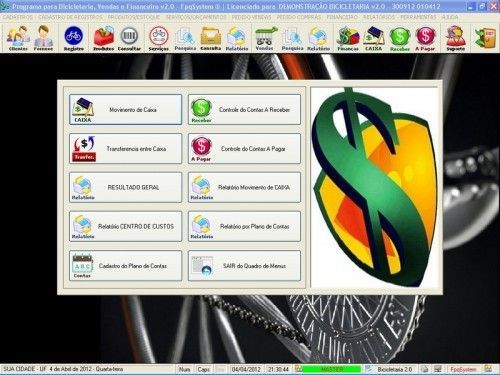Open Relatório Movimento de CAIXA button
The image size is (500, 375).
244,187
